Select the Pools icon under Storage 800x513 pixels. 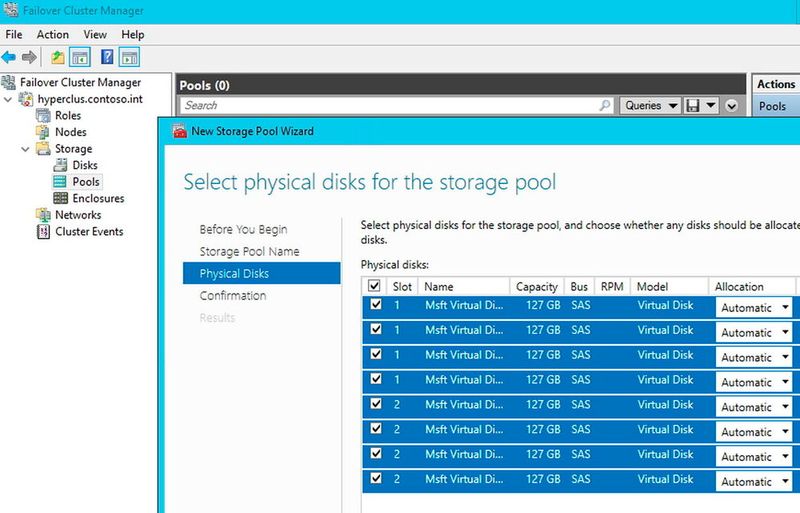click(x=60, y=181)
